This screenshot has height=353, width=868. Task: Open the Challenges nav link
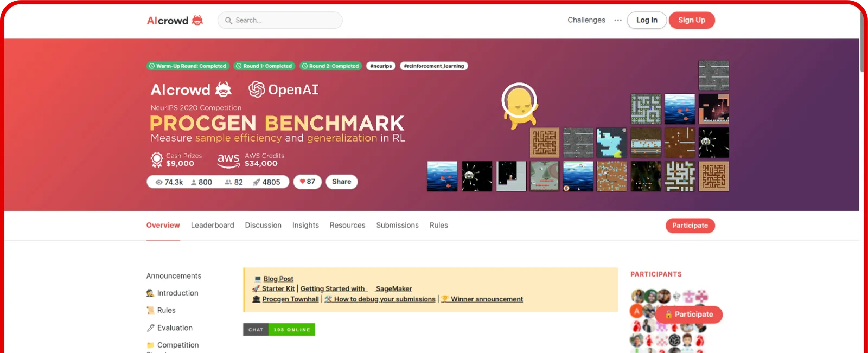click(x=586, y=20)
